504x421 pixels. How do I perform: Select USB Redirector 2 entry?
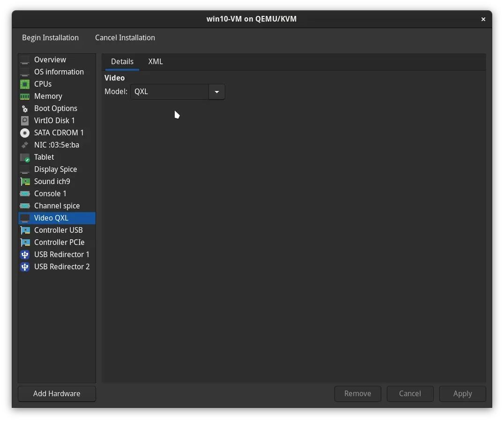tap(57, 267)
